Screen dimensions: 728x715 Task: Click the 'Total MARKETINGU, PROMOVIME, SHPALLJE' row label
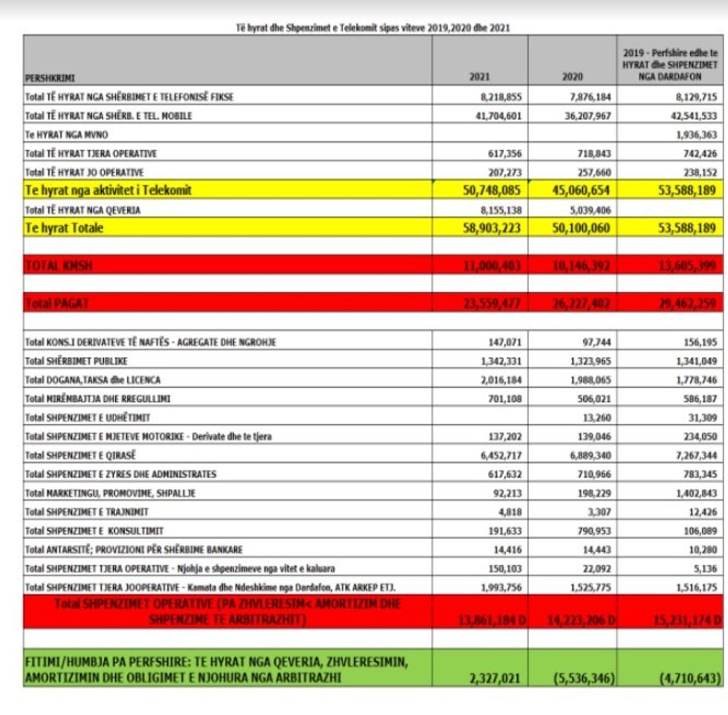[110, 493]
